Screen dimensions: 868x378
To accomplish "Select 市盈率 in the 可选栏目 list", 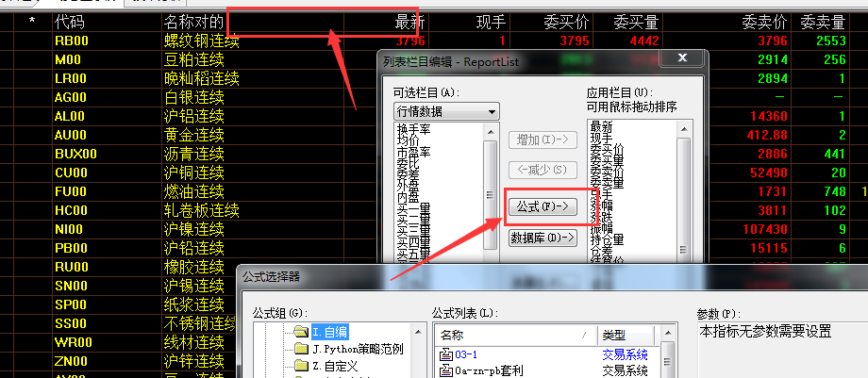I will click(x=413, y=151).
